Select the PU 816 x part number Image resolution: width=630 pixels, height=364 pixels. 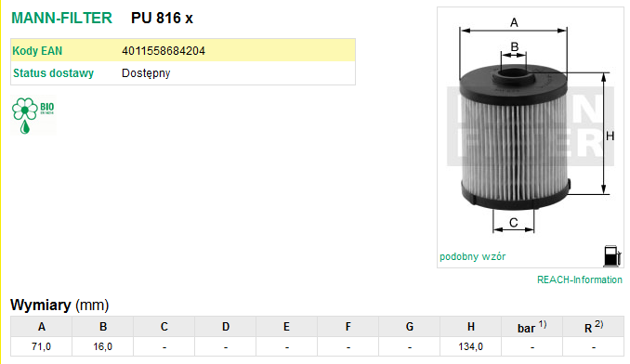point(162,18)
